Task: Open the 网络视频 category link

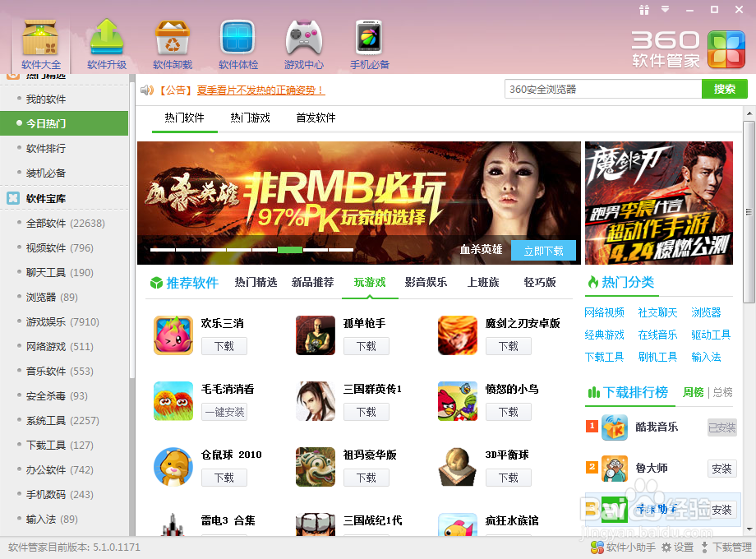Action: click(604, 312)
